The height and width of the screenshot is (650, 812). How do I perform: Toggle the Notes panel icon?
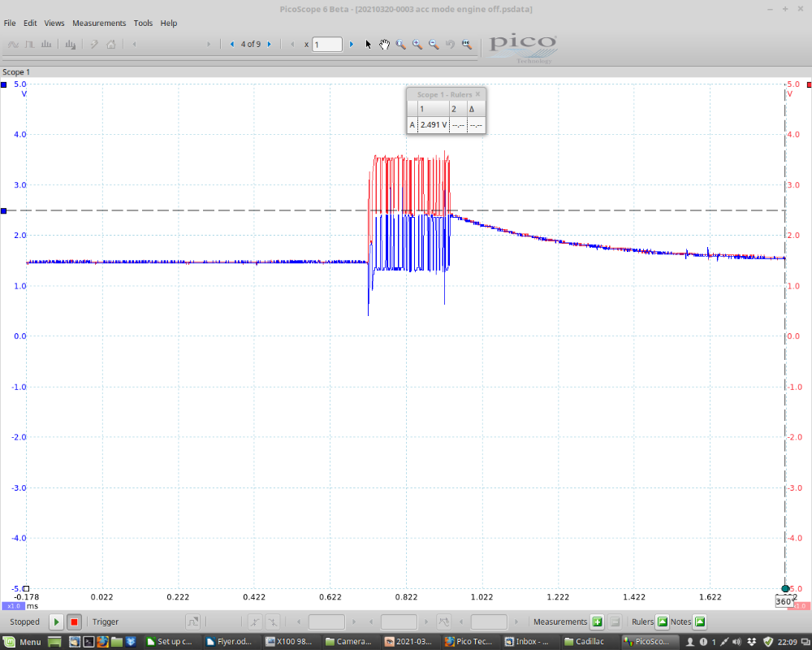700,622
